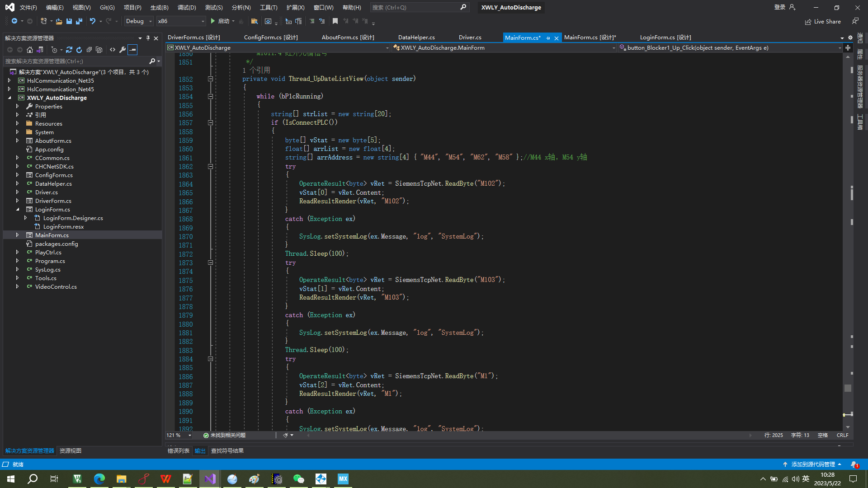
Task: Collapse the Thread_UpDateListView method outline
Action: [x=210, y=79]
